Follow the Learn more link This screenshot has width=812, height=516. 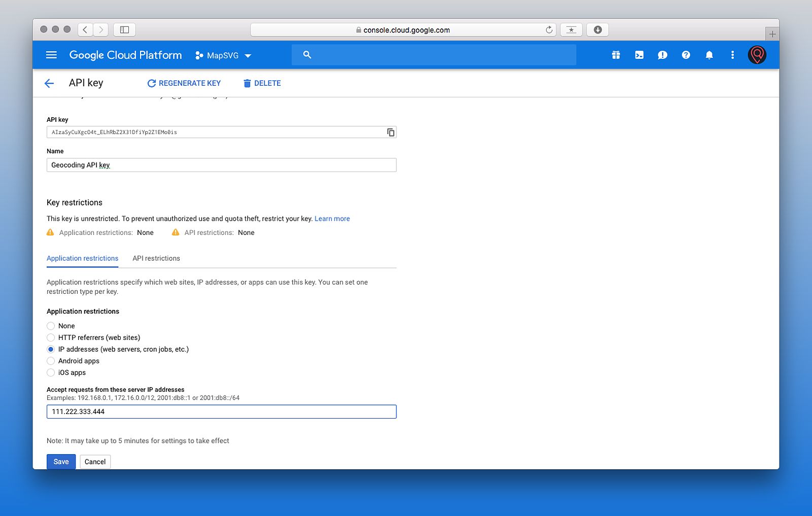point(332,219)
